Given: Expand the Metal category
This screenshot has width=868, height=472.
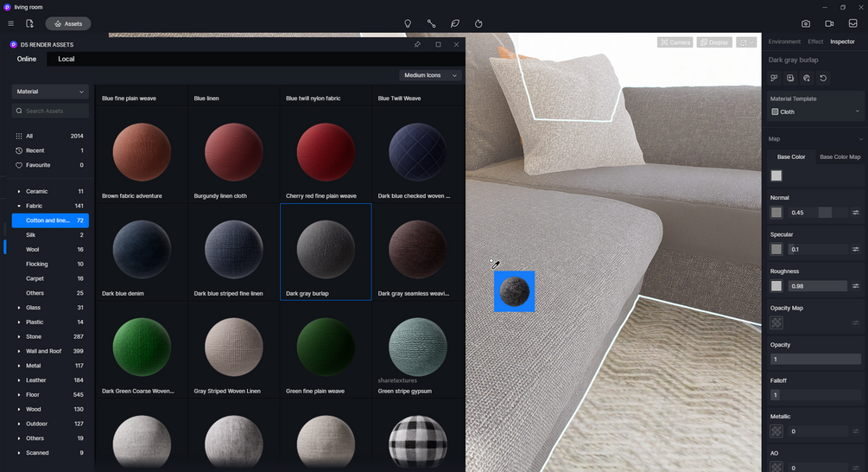Looking at the screenshot, I should (x=19, y=366).
